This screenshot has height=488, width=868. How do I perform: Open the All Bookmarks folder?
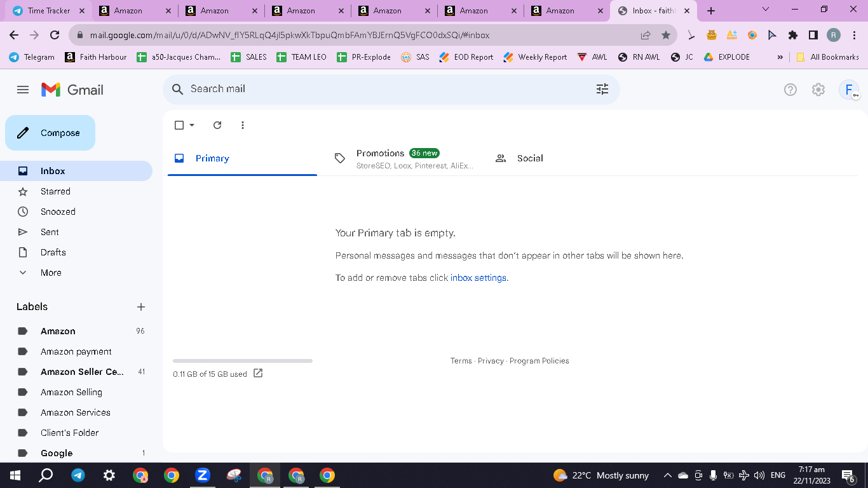tap(827, 57)
